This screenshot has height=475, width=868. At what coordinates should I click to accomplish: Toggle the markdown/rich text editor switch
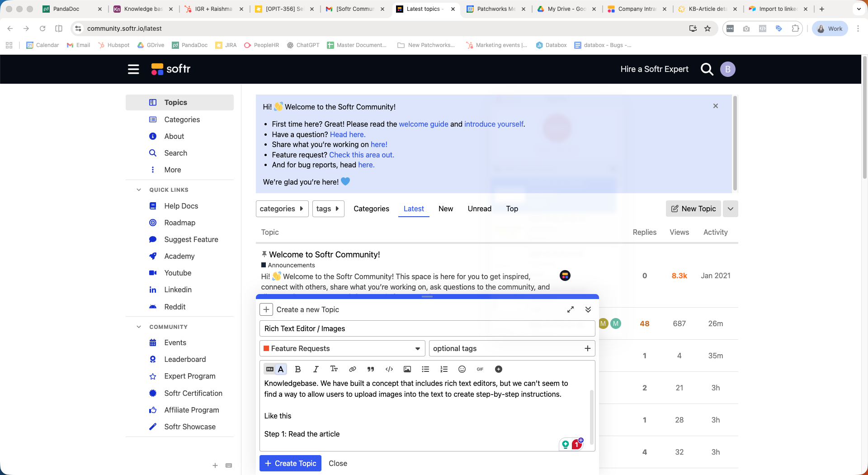tap(275, 369)
